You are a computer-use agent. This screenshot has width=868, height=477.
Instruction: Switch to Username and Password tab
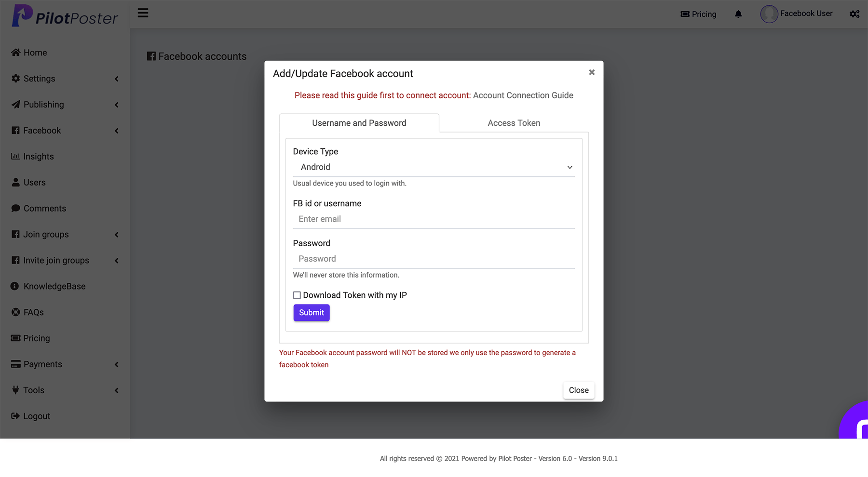[359, 123]
